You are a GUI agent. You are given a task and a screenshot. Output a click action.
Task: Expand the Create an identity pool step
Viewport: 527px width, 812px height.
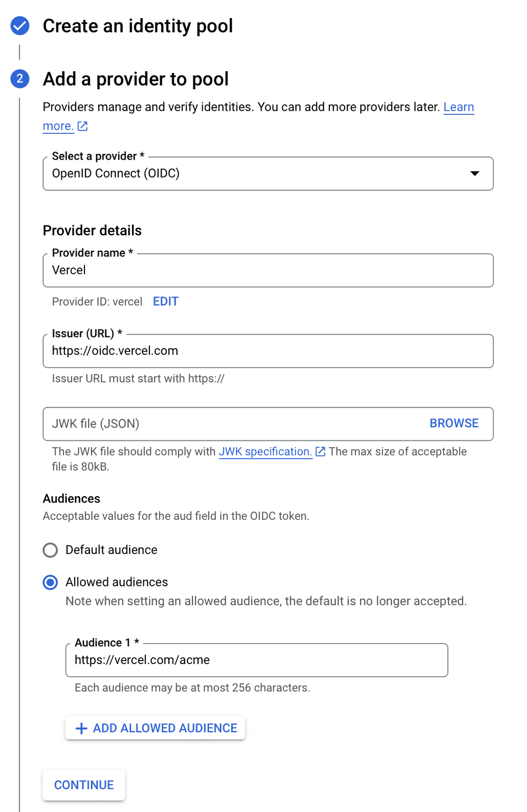click(x=138, y=26)
